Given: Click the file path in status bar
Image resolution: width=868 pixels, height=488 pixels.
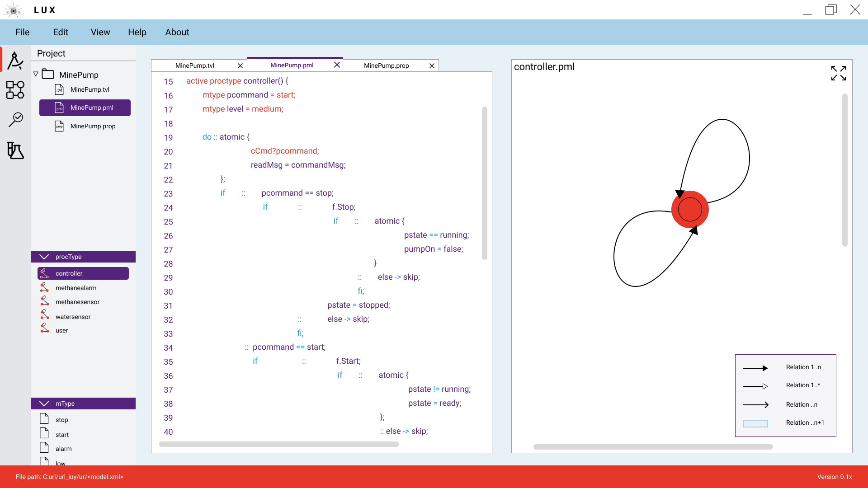Looking at the screenshot, I should [69, 477].
